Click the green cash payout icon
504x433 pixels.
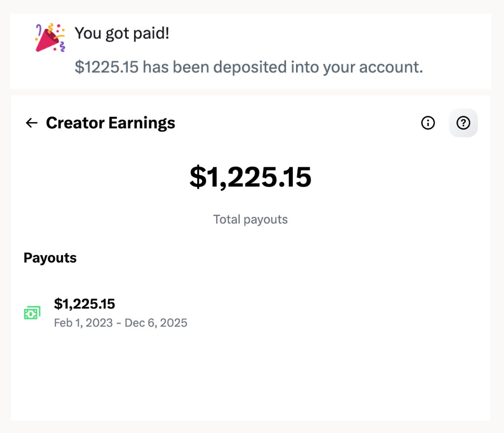32,313
